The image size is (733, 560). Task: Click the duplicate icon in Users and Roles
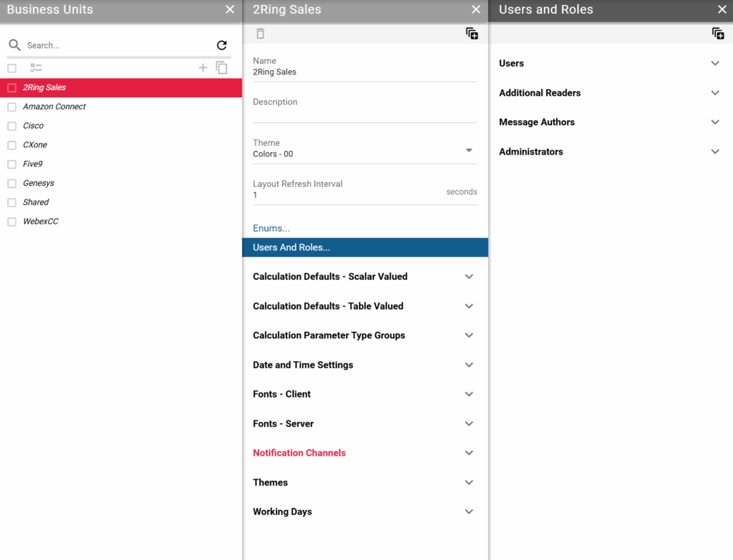pyautogui.click(x=718, y=33)
